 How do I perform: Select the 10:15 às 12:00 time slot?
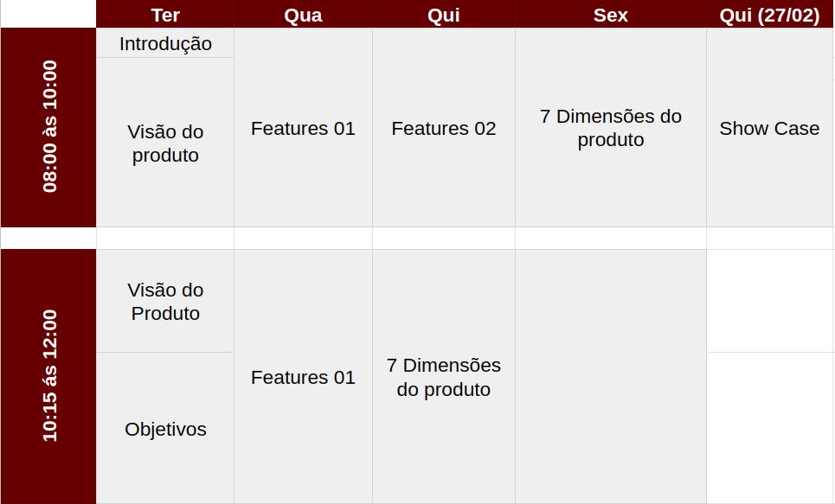pyautogui.click(x=48, y=376)
